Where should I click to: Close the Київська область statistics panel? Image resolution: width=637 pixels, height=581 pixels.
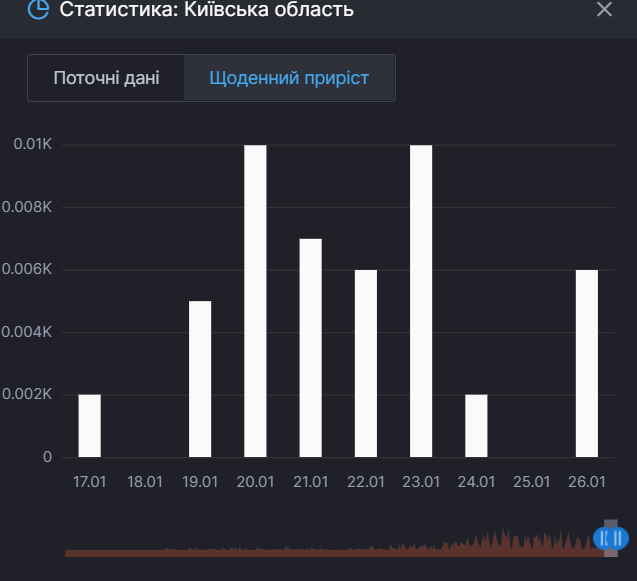pyautogui.click(x=604, y=10)
